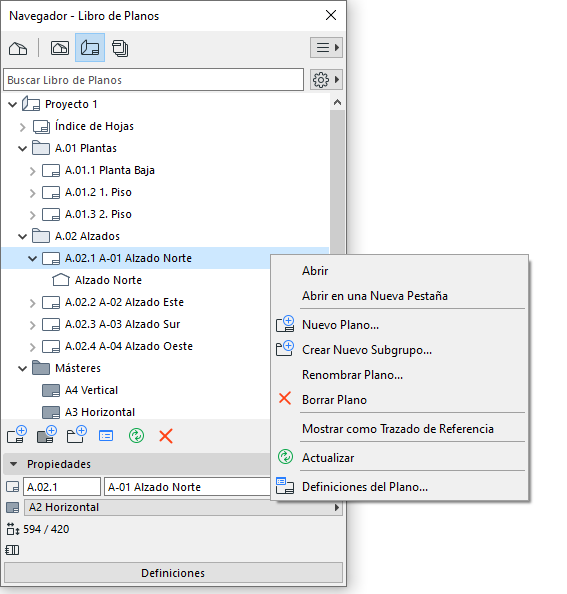The image size is (567, 594).
Task: Focus the Buscar Libro de Planos field
Action: tap(153, 80)
